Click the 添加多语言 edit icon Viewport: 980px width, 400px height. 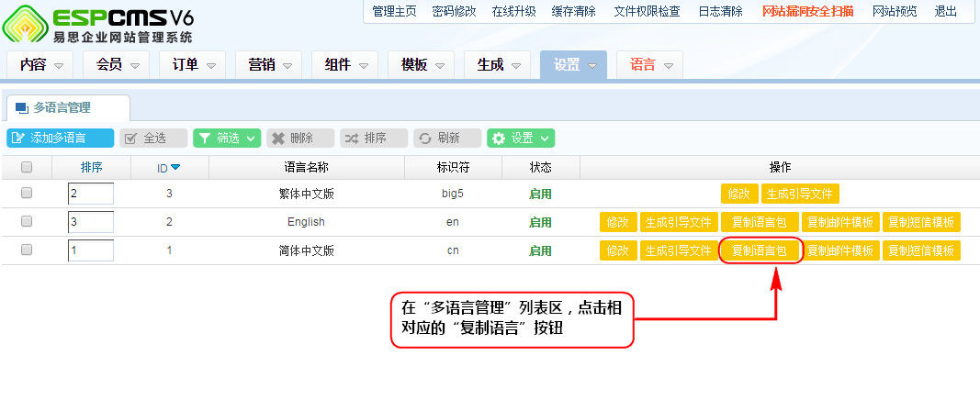[x=18, y=139]
